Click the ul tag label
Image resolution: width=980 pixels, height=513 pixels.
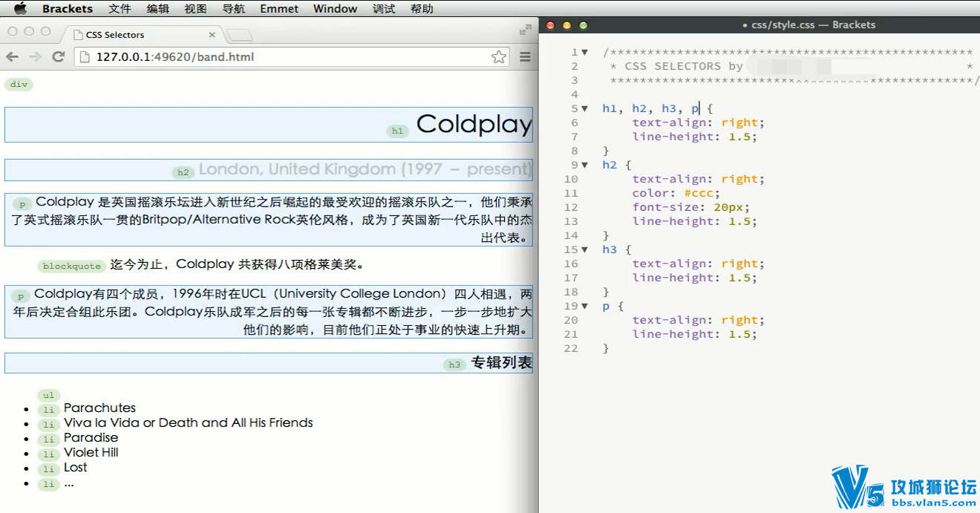(x=48, y=396)
